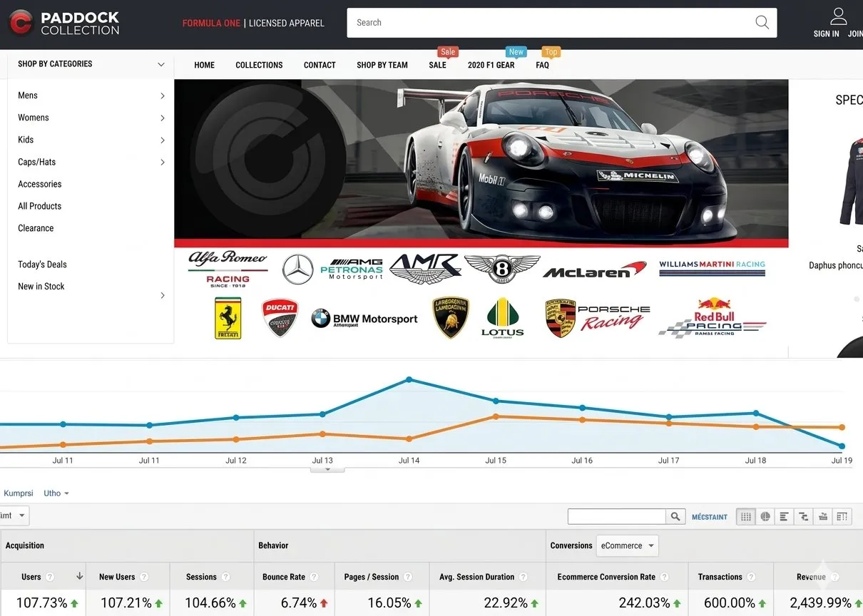Open the Ferrari prancing horse logo

click(x=228, y=318)
